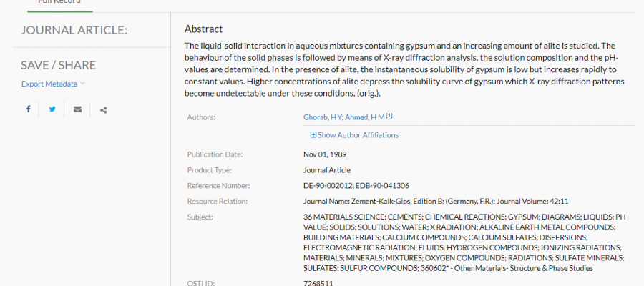This screenshot has height=286, width=644.
Task: Share this record on Twitter
Action: [52, 109]
